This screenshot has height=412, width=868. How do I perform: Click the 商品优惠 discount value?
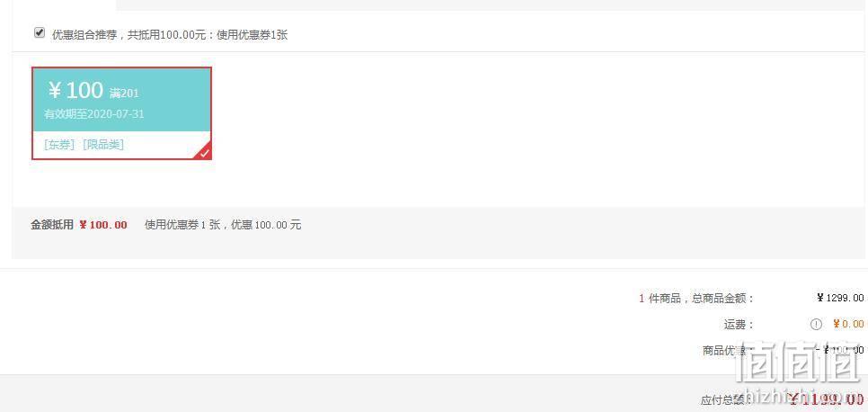point(840,350)
